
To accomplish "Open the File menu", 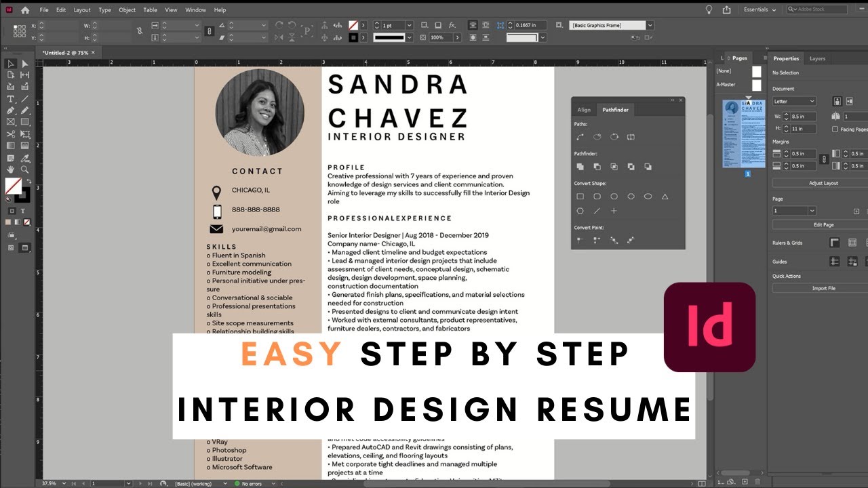I will pos(44,10).
